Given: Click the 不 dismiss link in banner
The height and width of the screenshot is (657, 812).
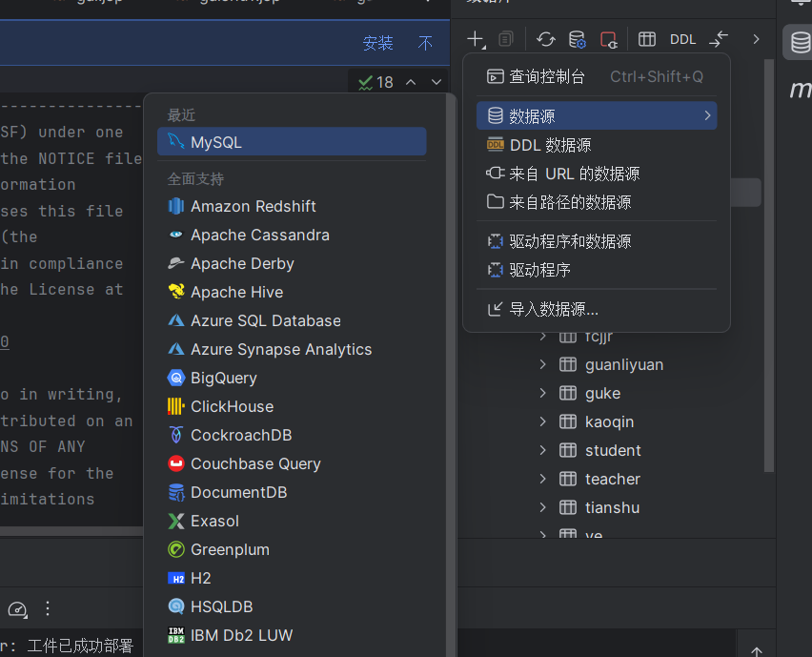Looking at the screenshot, I should (x=425, y=43).
